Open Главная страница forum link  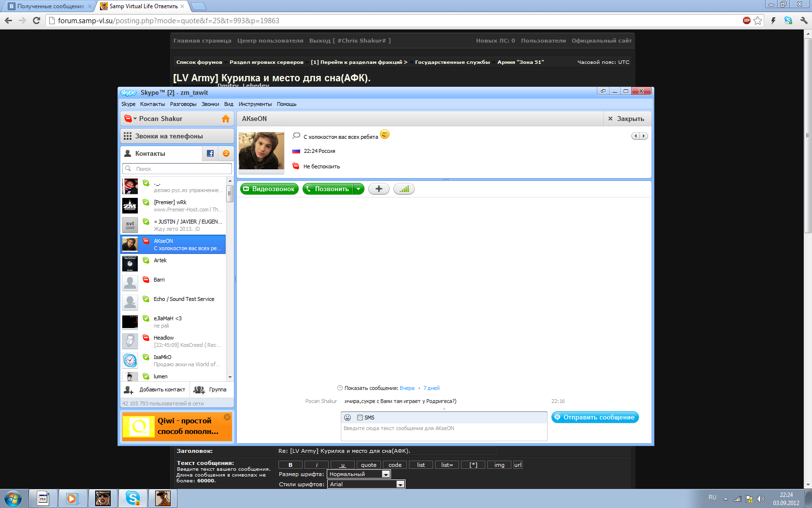tap(203, 41)
